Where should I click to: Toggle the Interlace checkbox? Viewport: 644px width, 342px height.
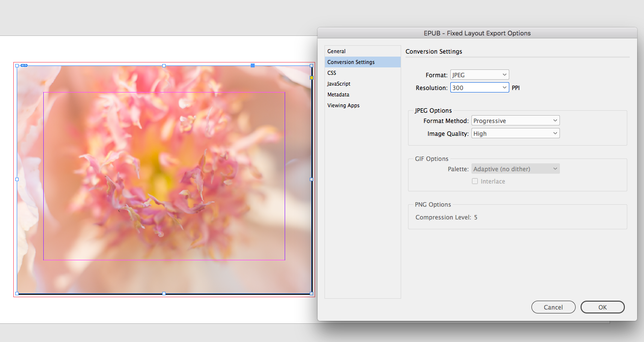[475, 181]
